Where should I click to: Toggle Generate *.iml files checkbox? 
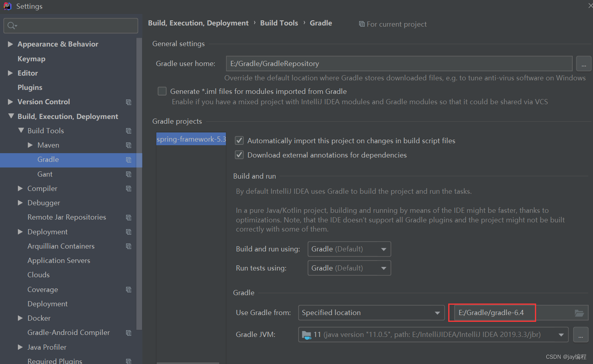click(162, 91)
